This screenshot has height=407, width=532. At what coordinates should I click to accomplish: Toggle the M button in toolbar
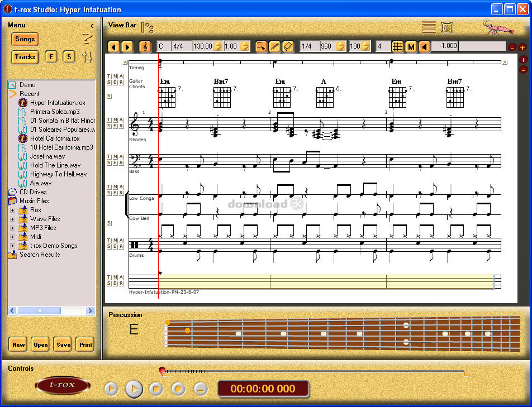411,46
